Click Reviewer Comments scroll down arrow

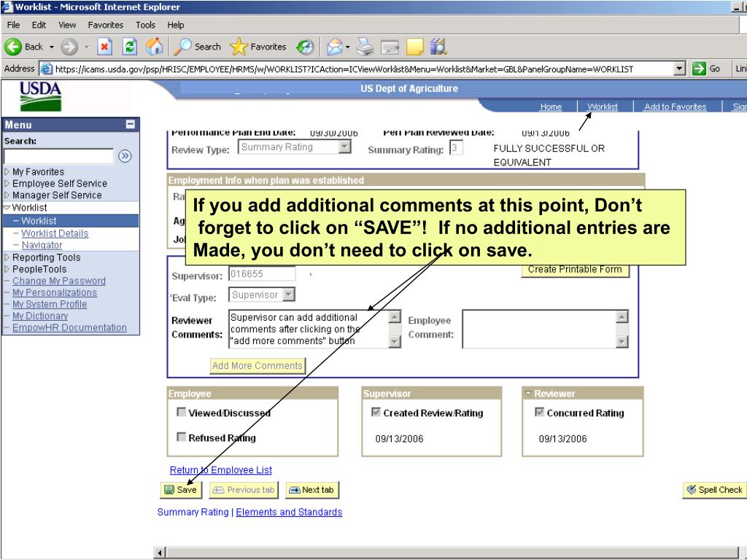click(395, 341)
